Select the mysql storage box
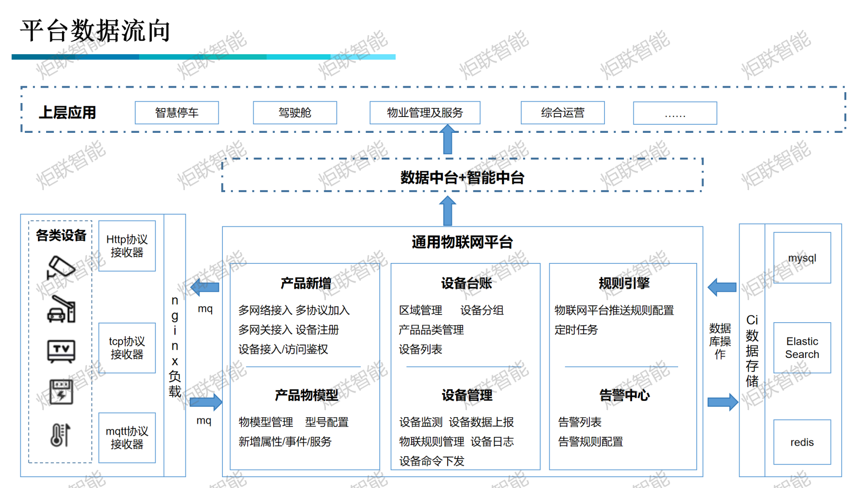The image size is (868, 488). [802, 258]
